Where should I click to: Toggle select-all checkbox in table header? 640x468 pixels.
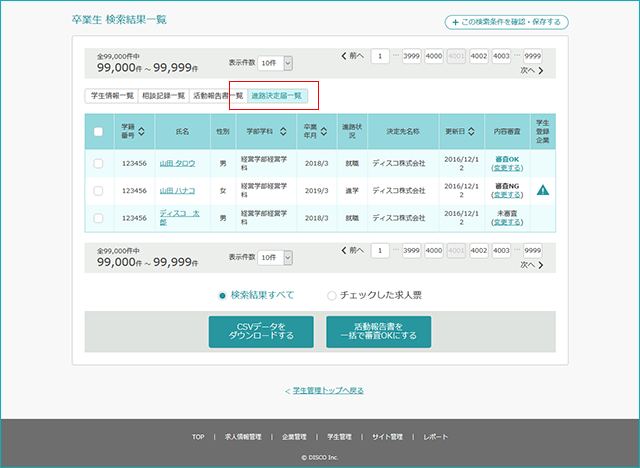click(x=98, y=131)
